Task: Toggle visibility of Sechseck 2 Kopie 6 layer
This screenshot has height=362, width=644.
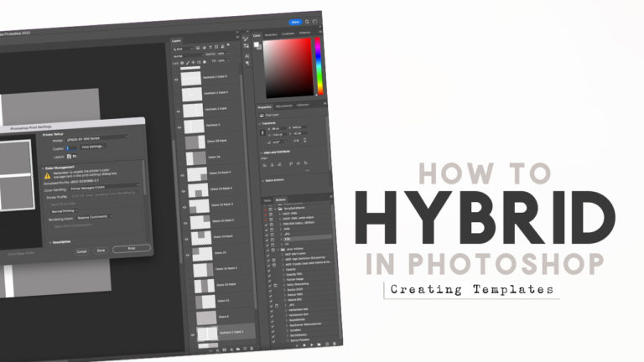Action: (176, 80)
